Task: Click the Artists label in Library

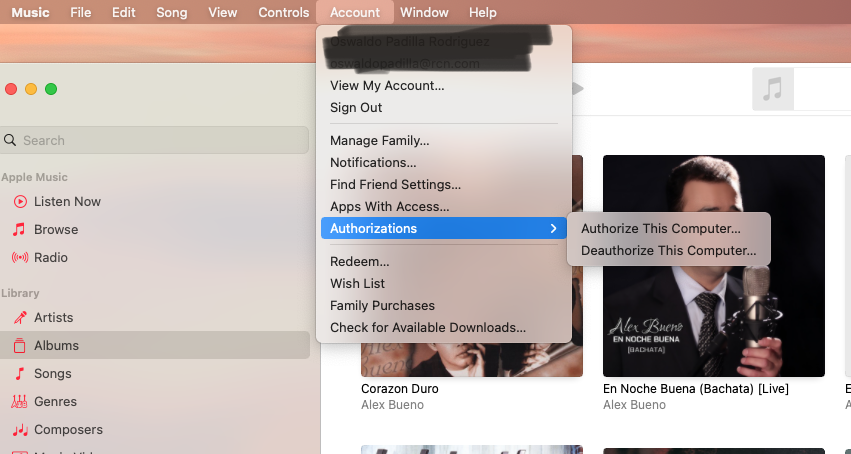Action: (x=53, y=317)
